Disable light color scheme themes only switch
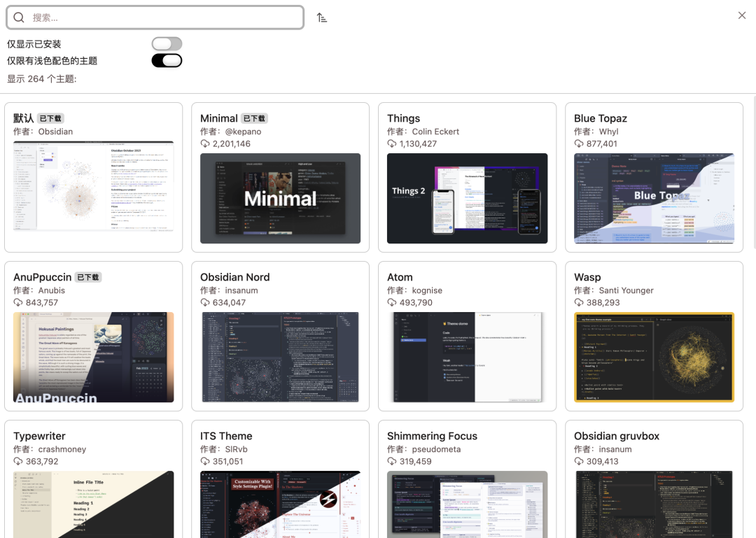 [167, 60]
